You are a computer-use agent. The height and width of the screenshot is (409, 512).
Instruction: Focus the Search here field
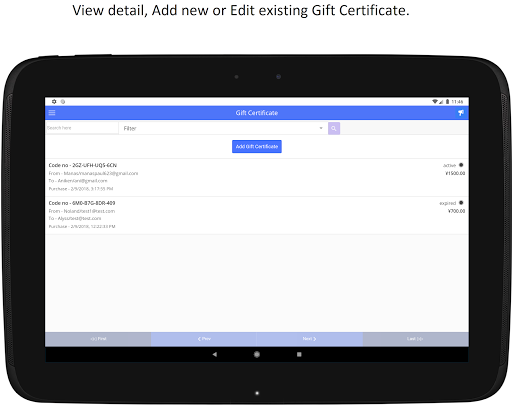(82, 128)
